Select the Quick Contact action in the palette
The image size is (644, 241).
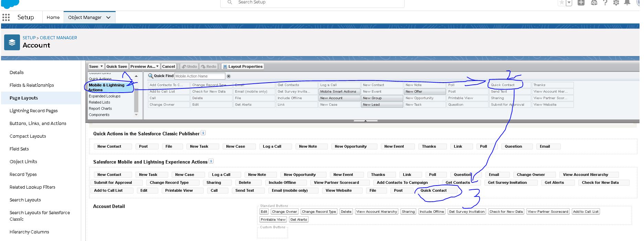[510, 85]
